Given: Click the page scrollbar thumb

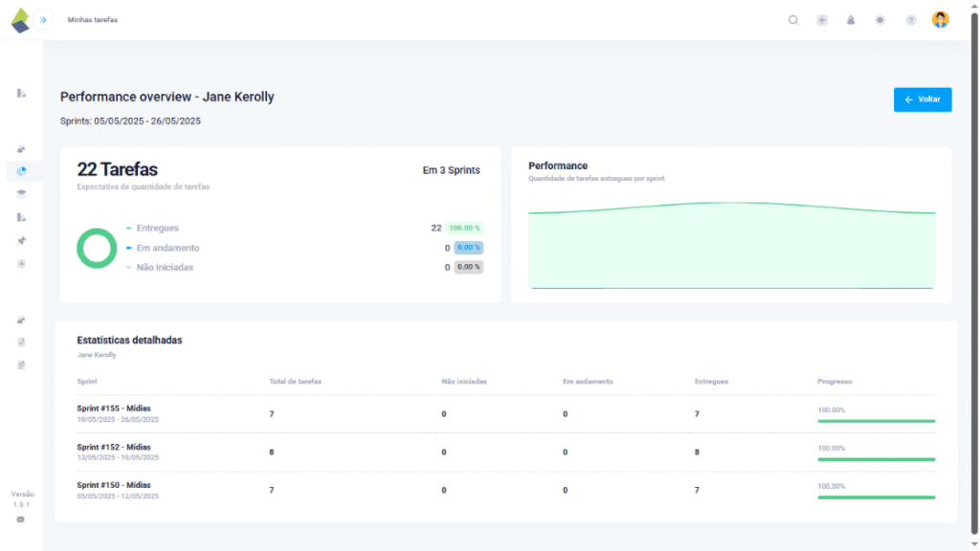Looking at the screenshot, I should pyautogui.click(x=974, y=273).
